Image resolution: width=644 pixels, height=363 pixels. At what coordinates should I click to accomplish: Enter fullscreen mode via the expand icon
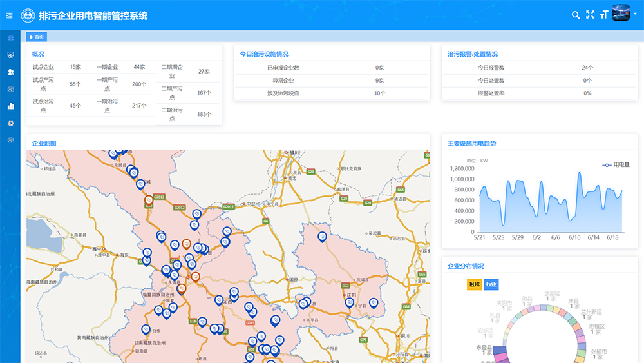[590, 15]
